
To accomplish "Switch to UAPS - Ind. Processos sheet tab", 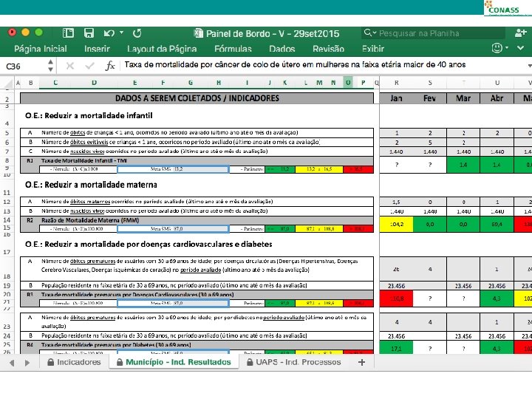I will point(294,362).
